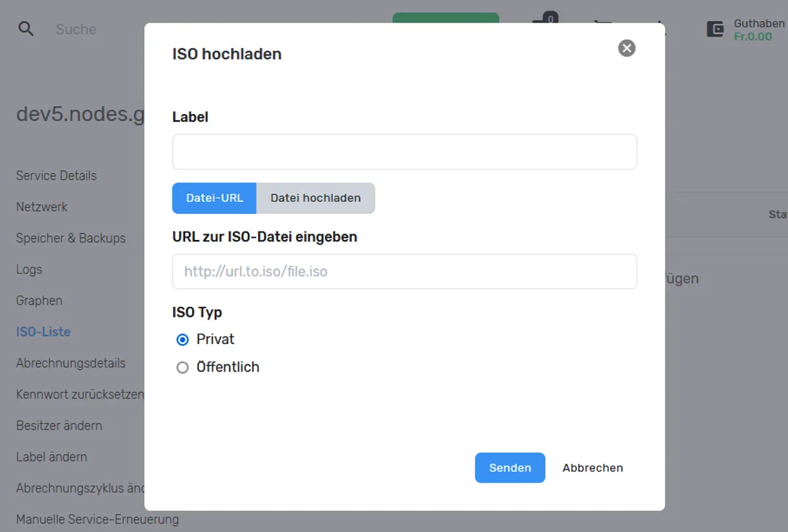Click the Guthaben wallet icon
The width and height of the screenshot is (788, 532).
pyautogui.click(x=715, y=29)
